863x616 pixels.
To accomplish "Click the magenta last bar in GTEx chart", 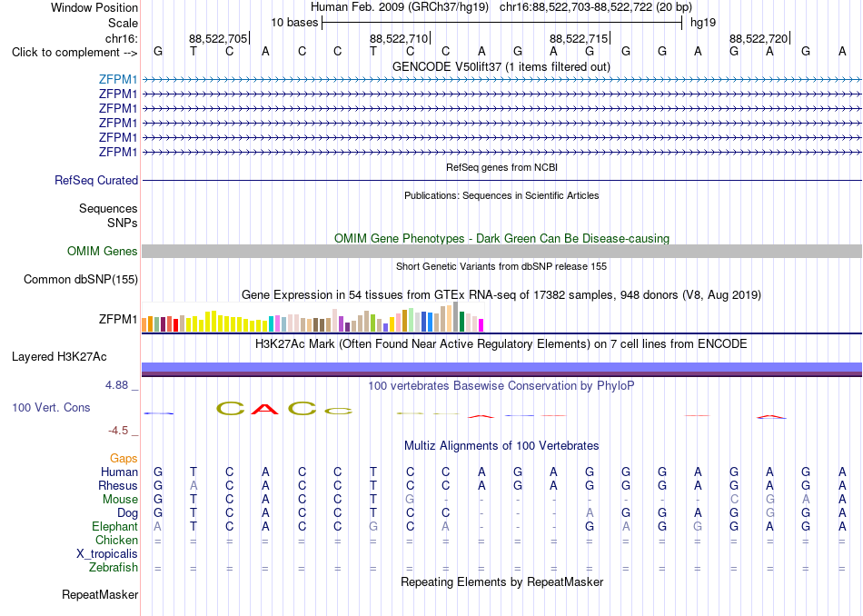I will point(481,325).
